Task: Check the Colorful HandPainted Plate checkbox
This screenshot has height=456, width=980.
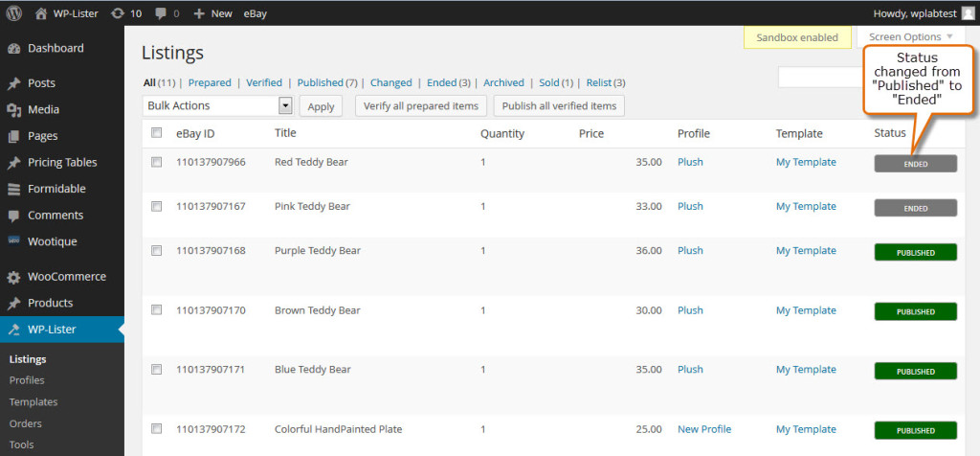Action: [157, 429]
